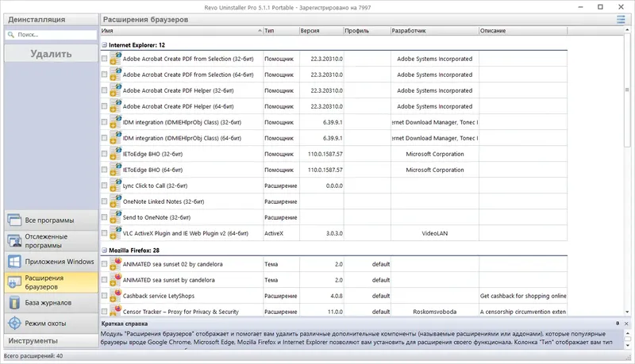This screenshot has width=635, height=364.
Task: Open the All Programs (Все программы) icon
Action: pyautogui.click(x=14, y=220)
